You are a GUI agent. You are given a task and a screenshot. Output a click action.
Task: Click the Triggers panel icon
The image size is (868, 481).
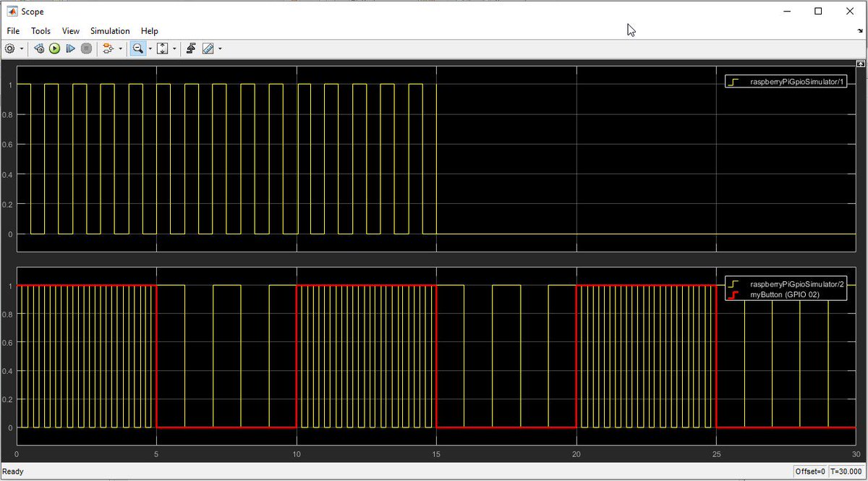190,48
